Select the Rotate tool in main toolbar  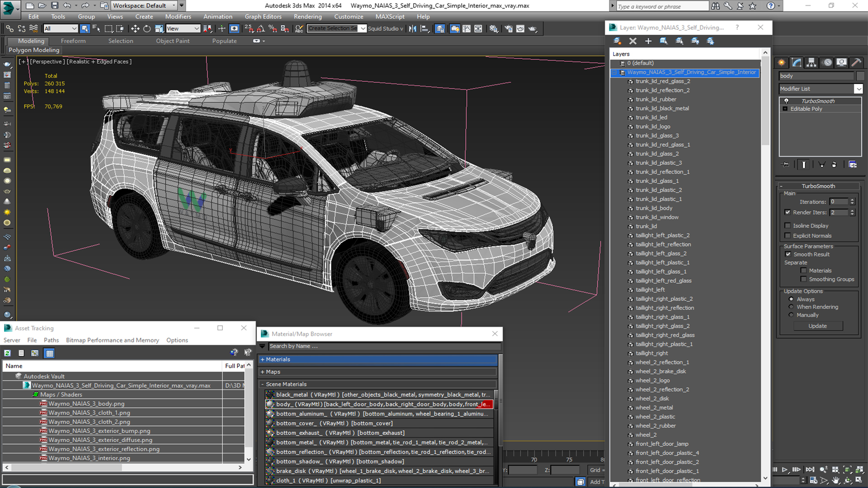pyautogui.click(x=147, y=28)
